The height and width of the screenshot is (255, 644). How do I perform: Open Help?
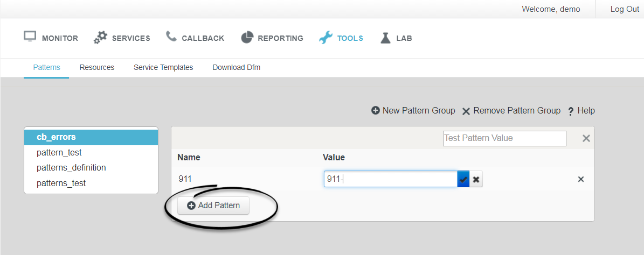pyautogui.click(x=581, y=111)
